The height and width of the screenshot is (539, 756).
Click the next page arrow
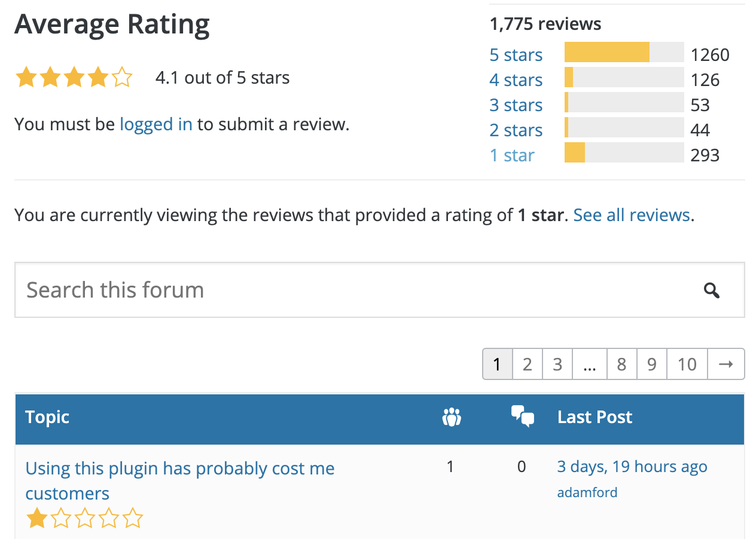coord(725,364)
